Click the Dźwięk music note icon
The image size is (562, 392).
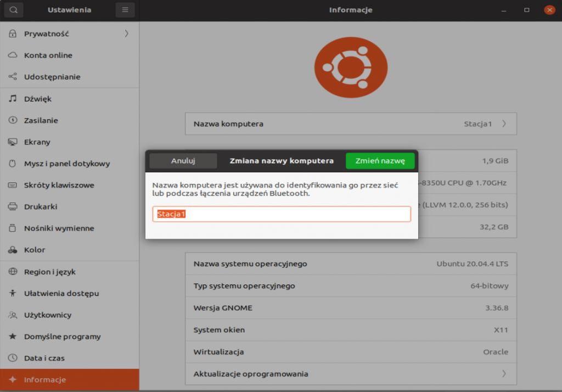[x=13, y=99]
